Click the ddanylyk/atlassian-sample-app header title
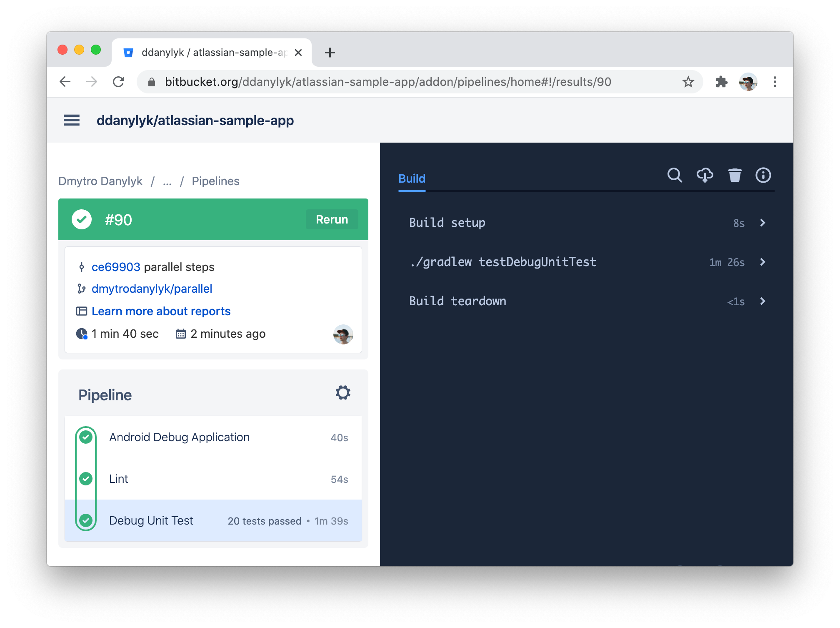This screenshot has width=840, height=628. 195,121
